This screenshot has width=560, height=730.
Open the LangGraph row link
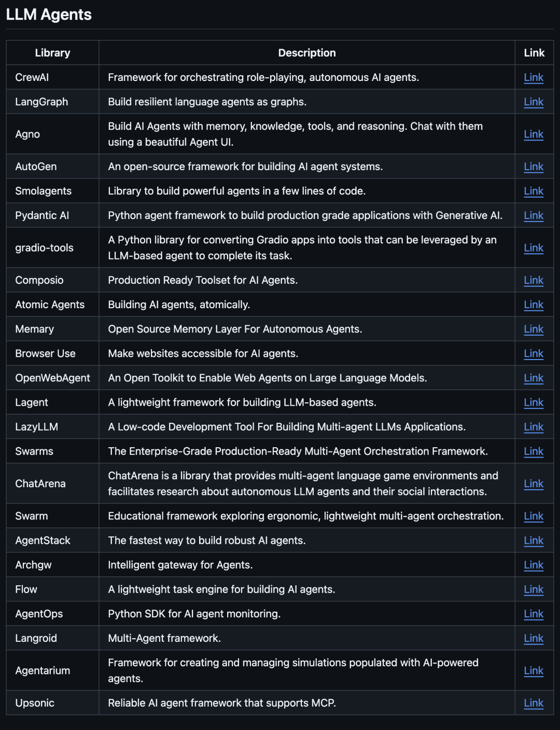click(534, 102)
